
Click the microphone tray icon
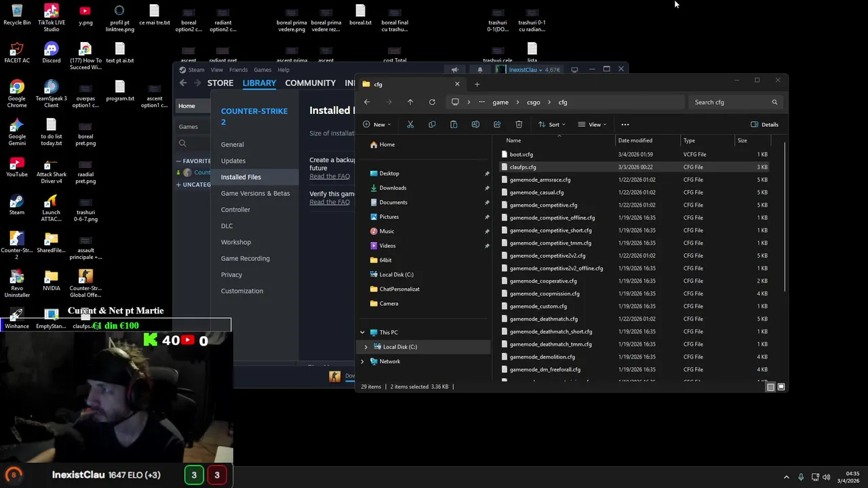[801, 477]
